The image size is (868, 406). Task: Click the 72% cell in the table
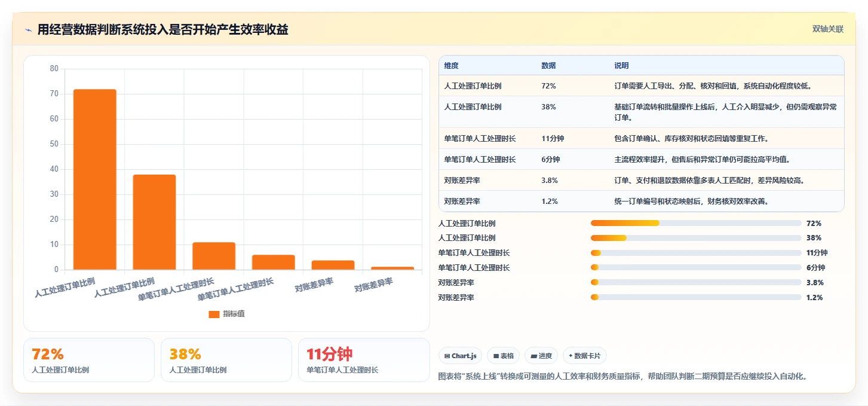(x=548, y=86)
